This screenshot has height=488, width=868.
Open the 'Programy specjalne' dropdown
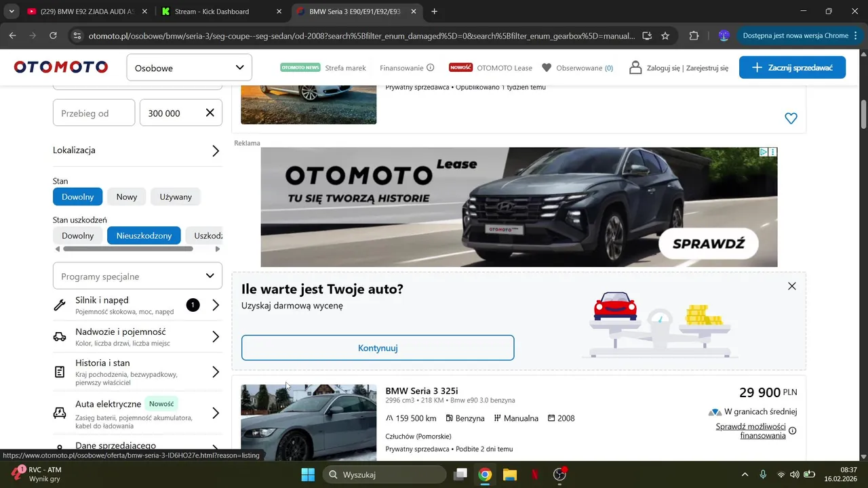[138, 276]
